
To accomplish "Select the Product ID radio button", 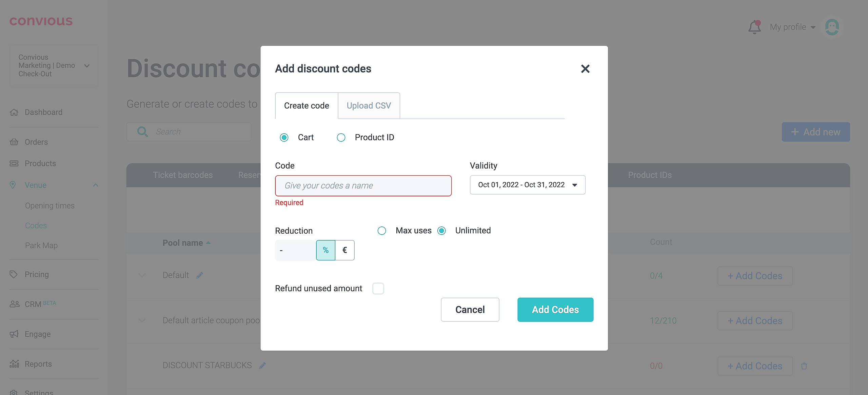I will pos(341,138).
